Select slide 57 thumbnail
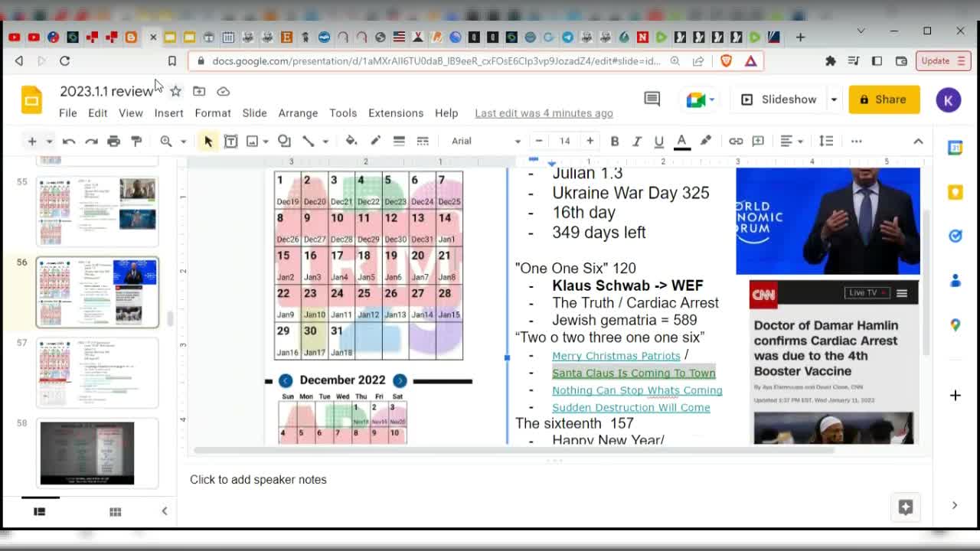Viewport: 980px width, 551px height. tap(97, 373)
